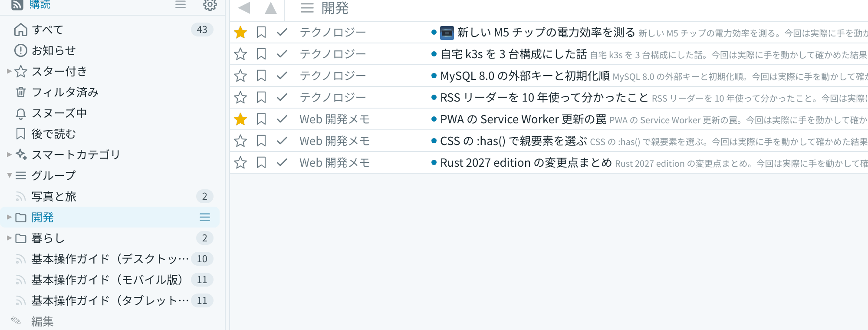Click the 新しい M5 チップ article thumbnail
This screenshot has height=330, width=868.
tap(447, 33)
